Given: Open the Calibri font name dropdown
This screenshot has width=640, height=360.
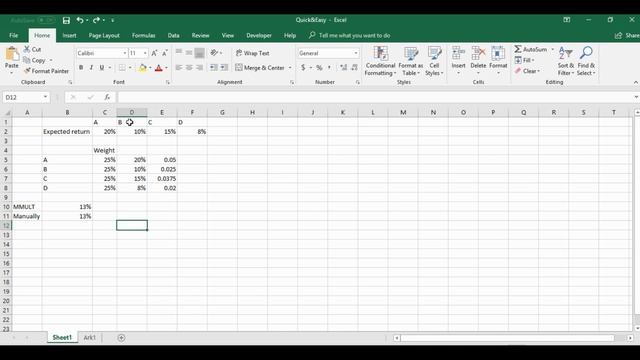Looking at the screenshot, I should point(124,53).
